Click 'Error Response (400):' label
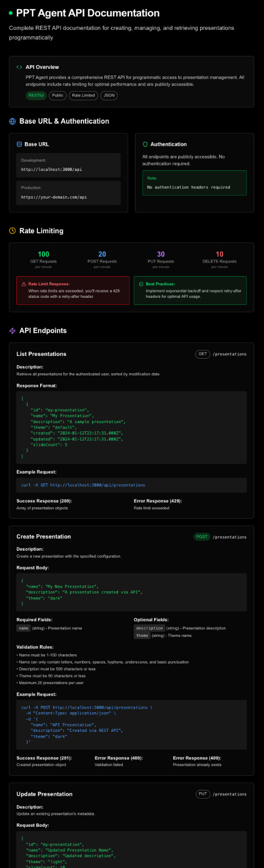This screenshot has width=264, height=868. pyautogui.click(x=119, y=758)
